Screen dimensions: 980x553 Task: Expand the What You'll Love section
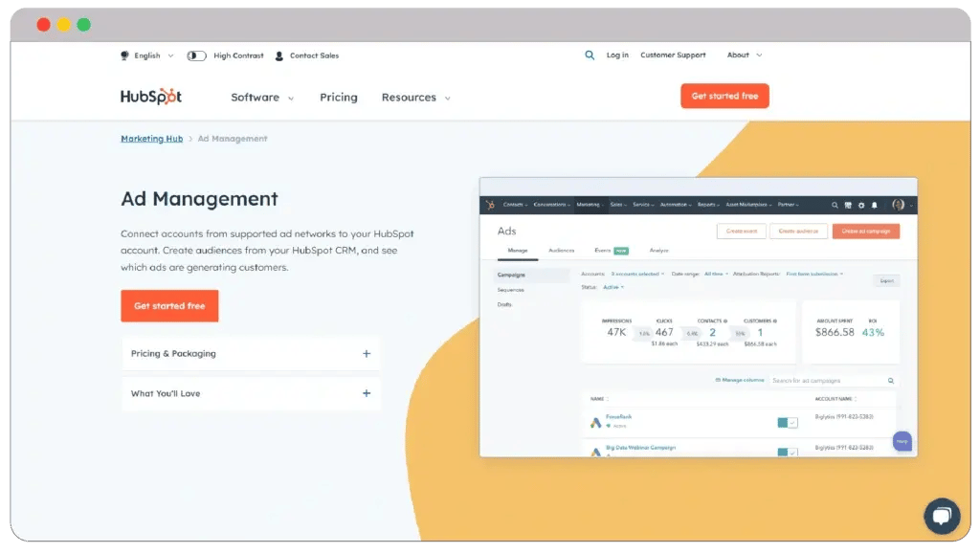pyautogui.click(x=366, y=393)
